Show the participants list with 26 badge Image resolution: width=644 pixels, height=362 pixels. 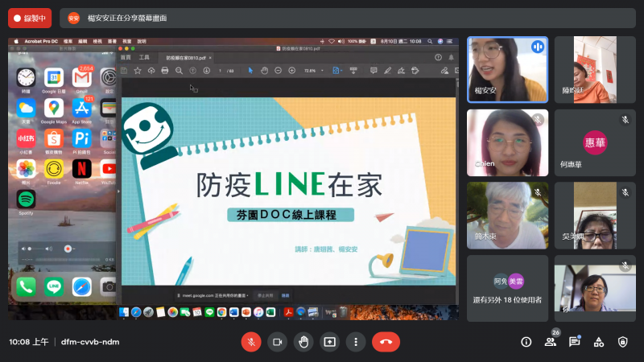click(551, 342)
